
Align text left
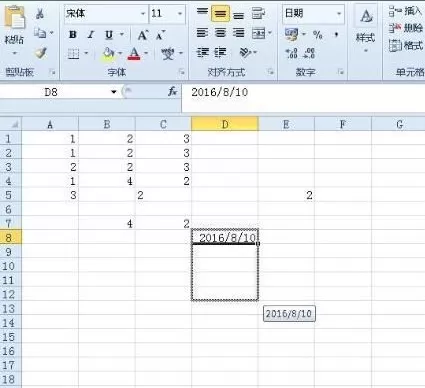pos(202,33)
